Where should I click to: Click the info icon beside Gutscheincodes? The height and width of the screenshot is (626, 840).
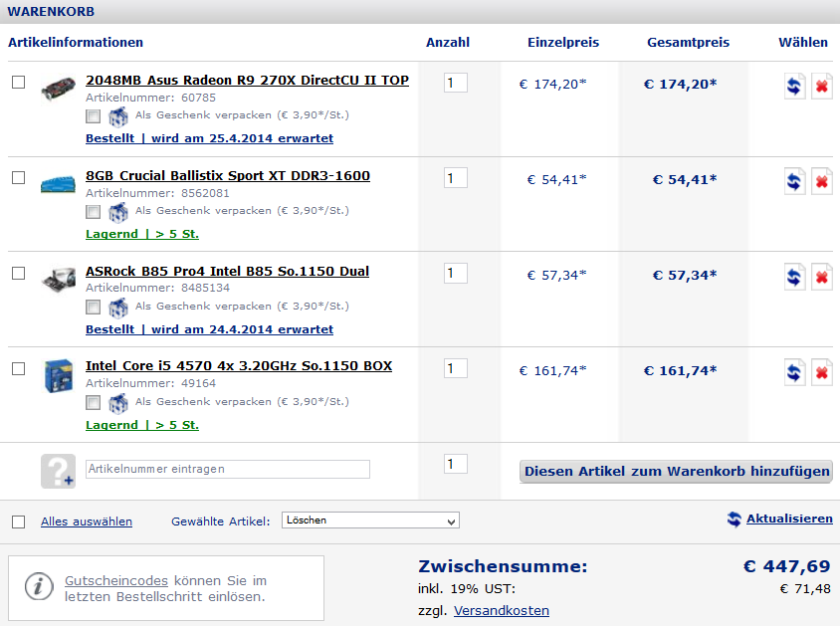39,587
